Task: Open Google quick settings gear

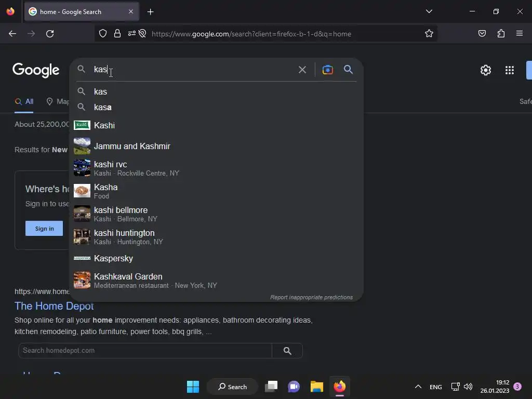Action: pyautogui.click(x=486, y=70)
